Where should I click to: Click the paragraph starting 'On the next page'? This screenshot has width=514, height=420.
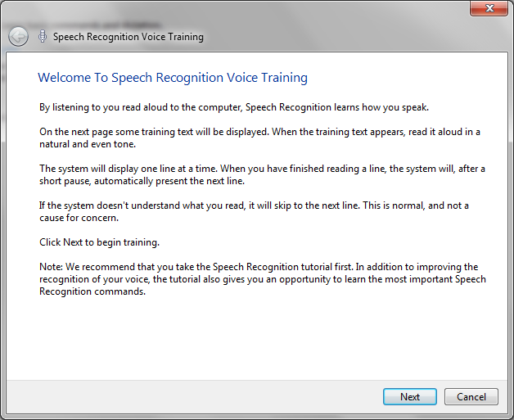click(259, 138)
